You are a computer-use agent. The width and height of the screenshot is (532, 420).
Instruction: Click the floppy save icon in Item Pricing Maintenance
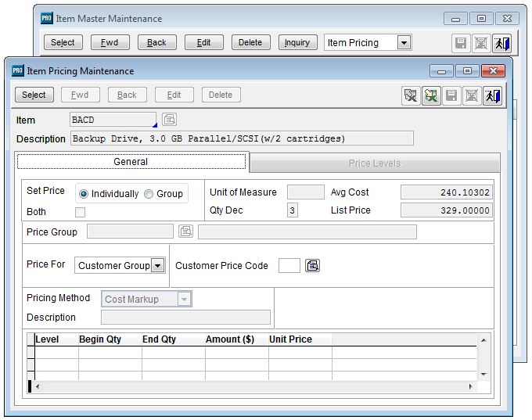[x=451, y=95]
